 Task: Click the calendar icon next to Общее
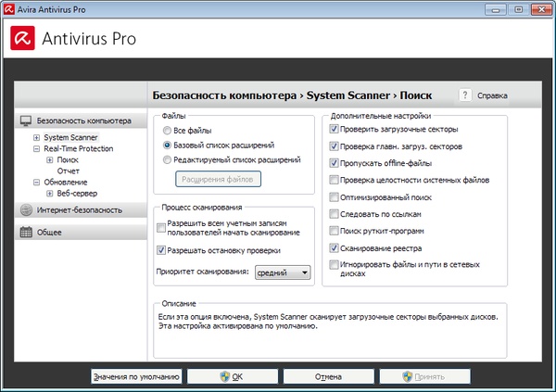(27, 233)
